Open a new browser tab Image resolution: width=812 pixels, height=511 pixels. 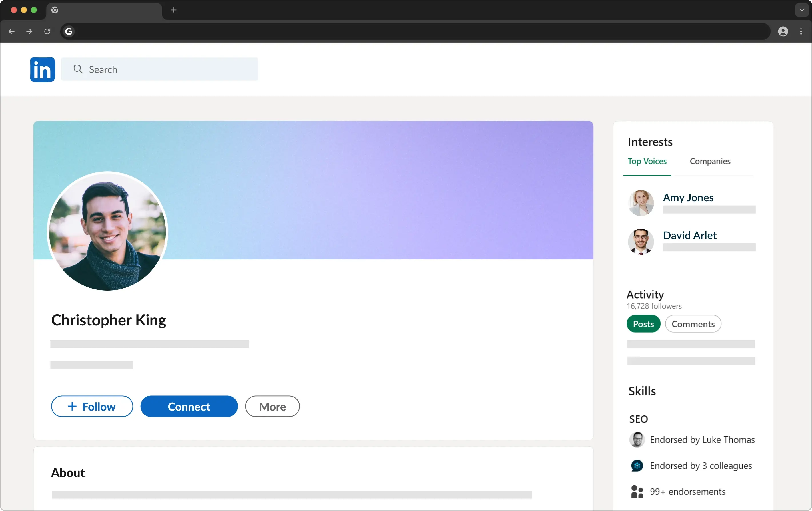click(x=174, y=10)
